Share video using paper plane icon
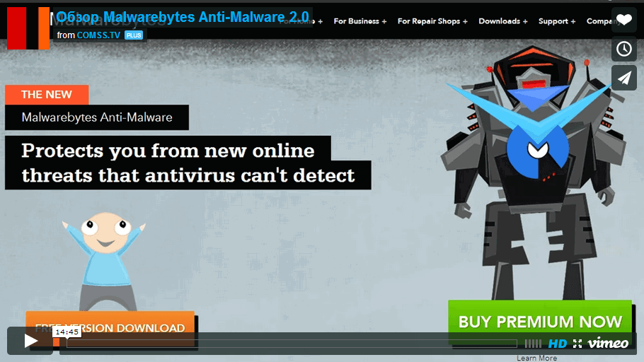Viewport: 644px width, 362px height. coord(624,78)
